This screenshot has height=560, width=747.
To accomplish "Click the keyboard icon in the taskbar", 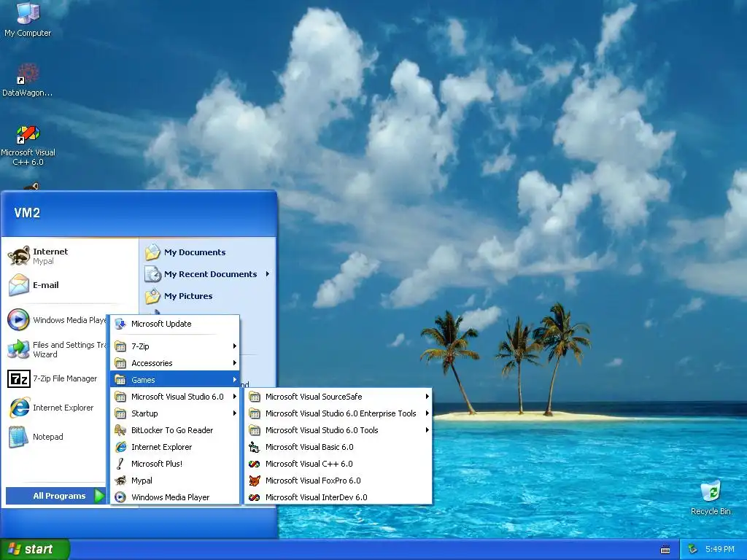I will point(665,550).
